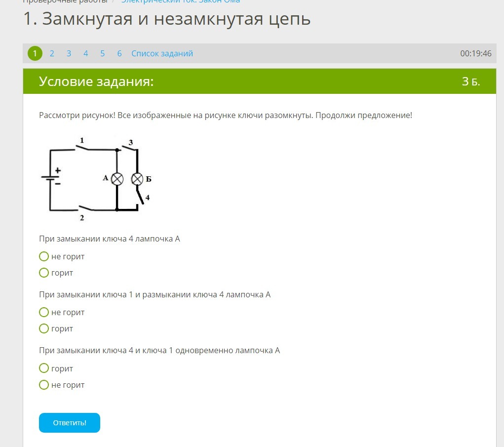Select 'не горит' for the closing key 4 question
The image size is (504, 447).
(x=44, y=256)
